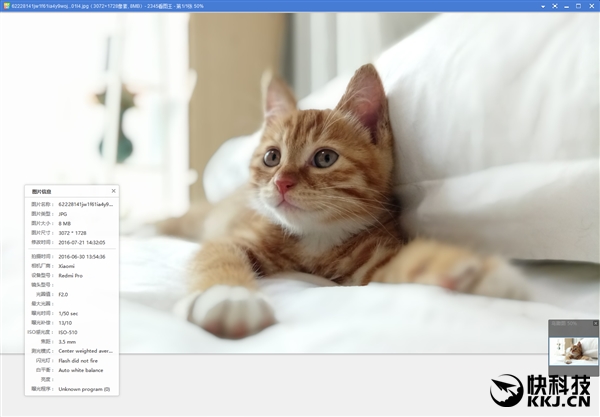The height and width of the screenshot is (417, 600).
Task: Click the Redmi Pro device model value
Action: click(x=69, y=276)
